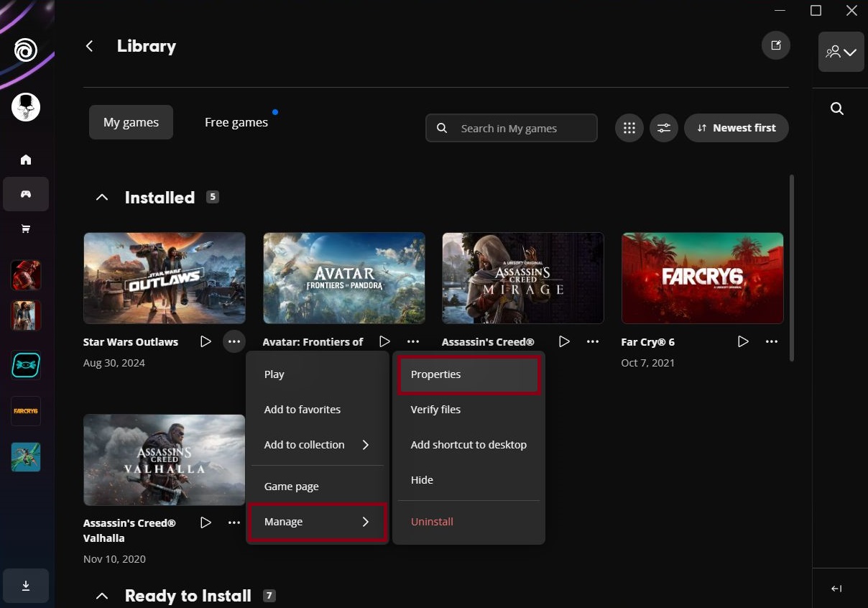Screen dimensions: 868x608
Task: Collapse the right side panel arrow
Action: click(836, 589)
